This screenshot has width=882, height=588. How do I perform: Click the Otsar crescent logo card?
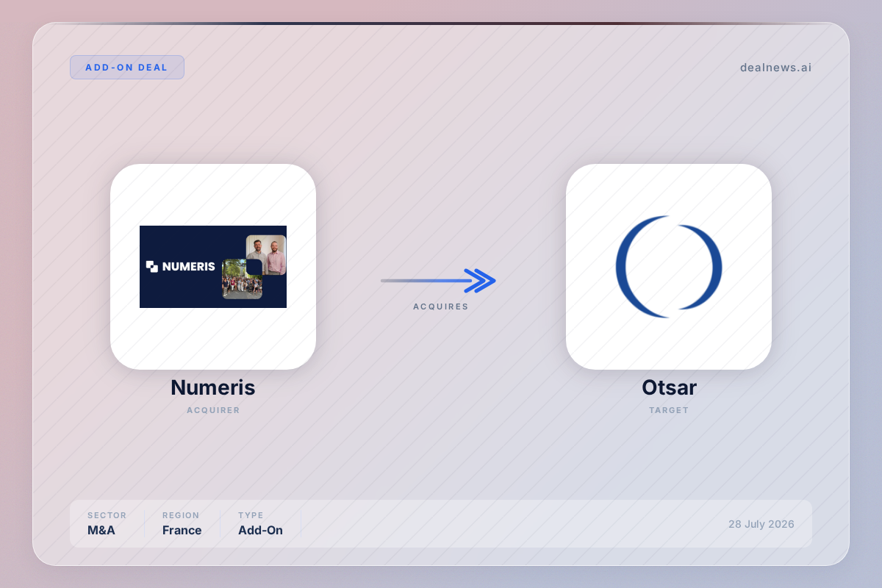point(669,267)
